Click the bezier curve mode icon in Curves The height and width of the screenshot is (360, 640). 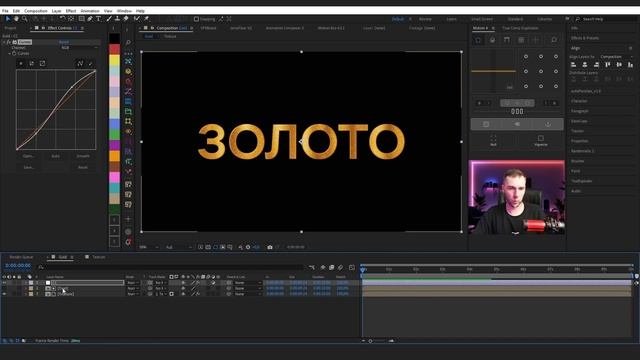click(80, 63)
